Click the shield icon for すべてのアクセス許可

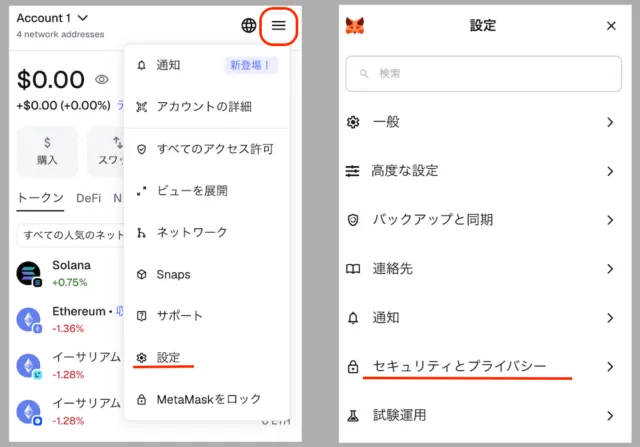[x=142, y=149]
